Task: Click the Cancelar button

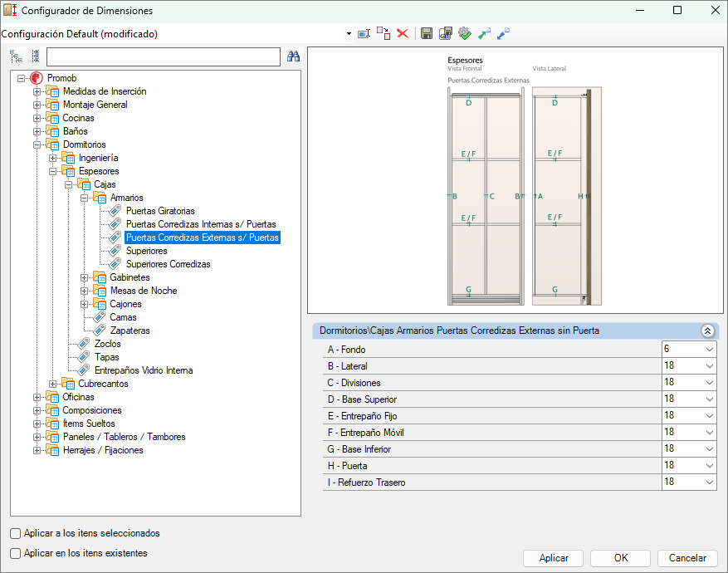Action: (687, 558)
